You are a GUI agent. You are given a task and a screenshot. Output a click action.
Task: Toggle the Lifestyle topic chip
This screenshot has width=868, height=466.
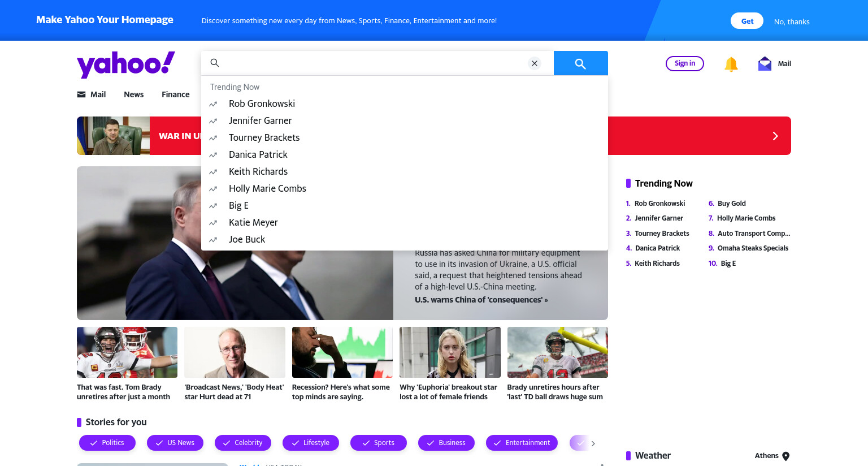pyautogui.click(x=311, y=443)
